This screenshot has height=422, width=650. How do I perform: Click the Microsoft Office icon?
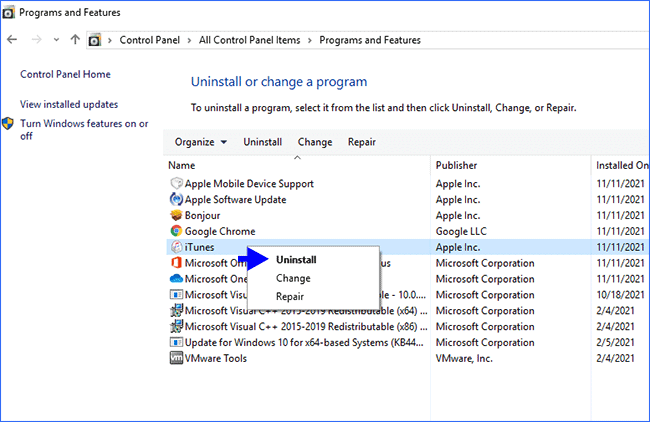(x=177, y=263)
